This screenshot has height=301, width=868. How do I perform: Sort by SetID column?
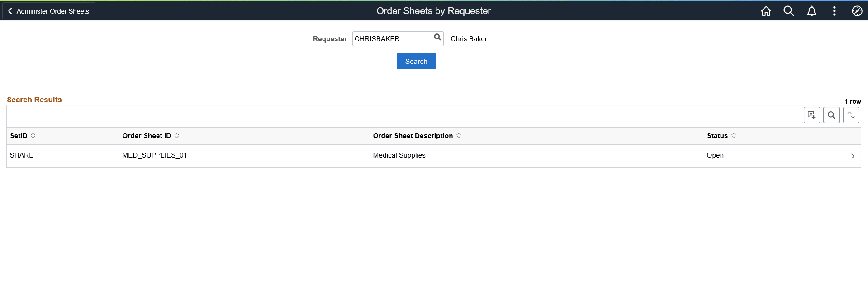click(x=23, y=136)
